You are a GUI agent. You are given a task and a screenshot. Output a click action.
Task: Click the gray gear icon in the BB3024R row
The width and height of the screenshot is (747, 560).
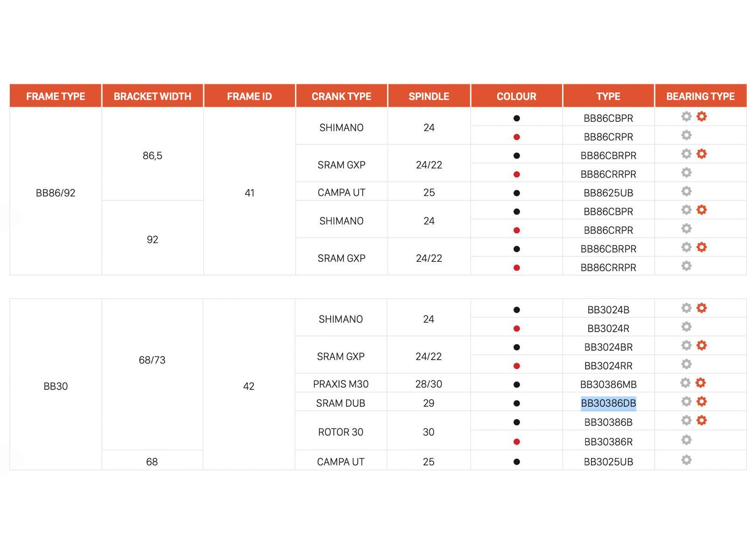coord(686,327)
